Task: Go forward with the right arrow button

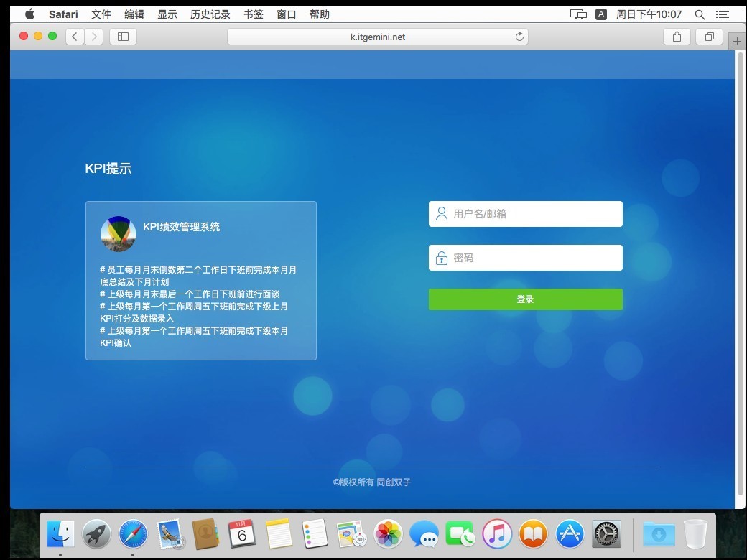Action: (x=93, y=37)
